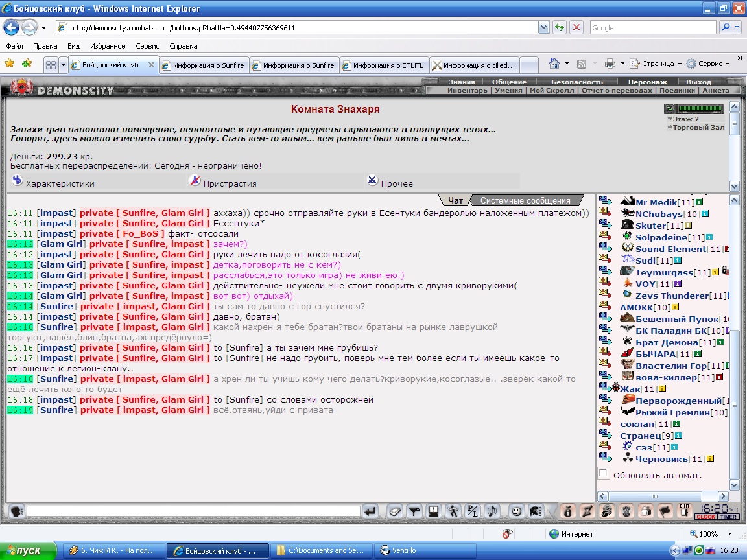Click the running man icon in chat toolbar

click(453, 511)
